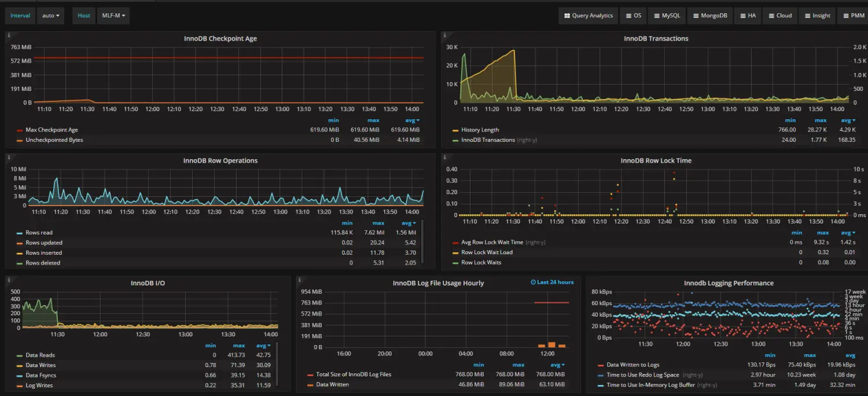Toggle Rows read series in legend
Viewport: 868px width, 396px height.
[x=39, y=233]
